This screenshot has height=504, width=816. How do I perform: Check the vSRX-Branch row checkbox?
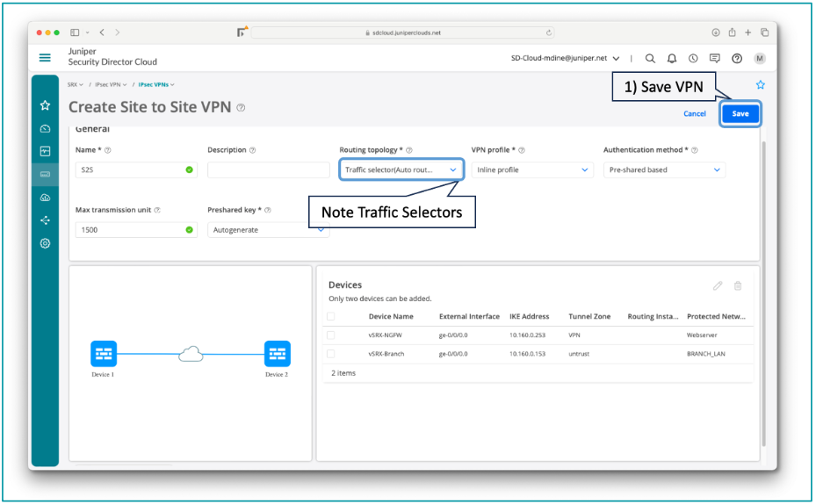coord(331,354)
